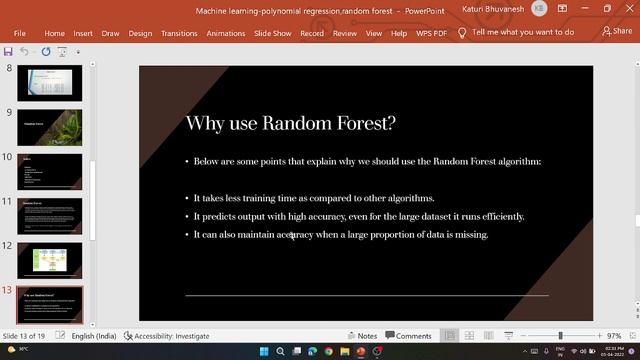Open Windows taskbar Search

280,351
